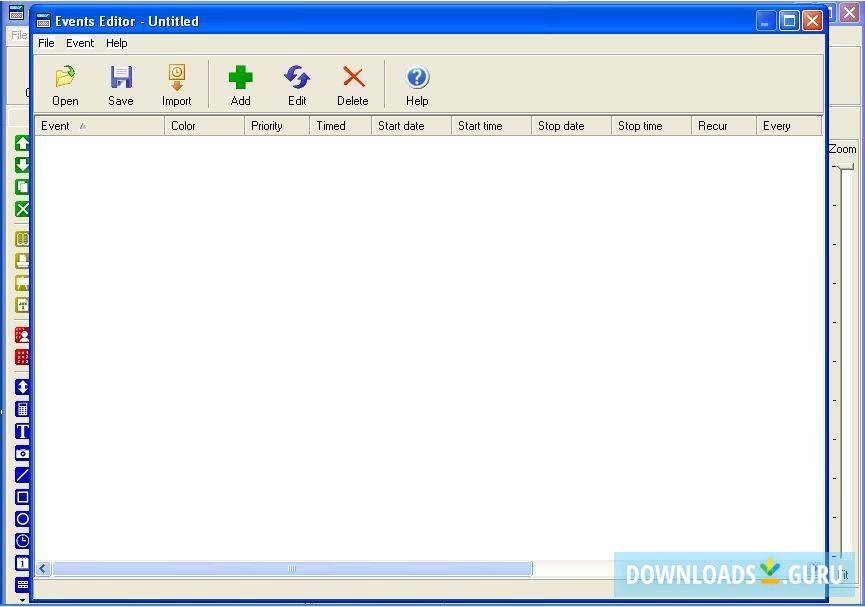Screen dimensions: 865x607
Task: Click the red Delete X icon
Action: 353,77
